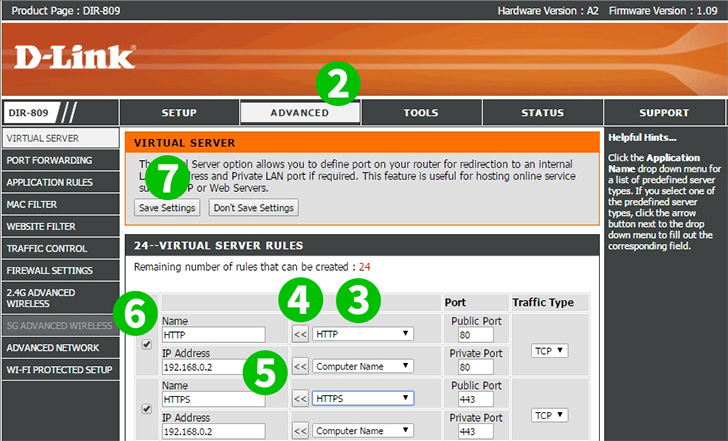
Task: Switch to the STATUS tab
Action: tap(542, 112)
